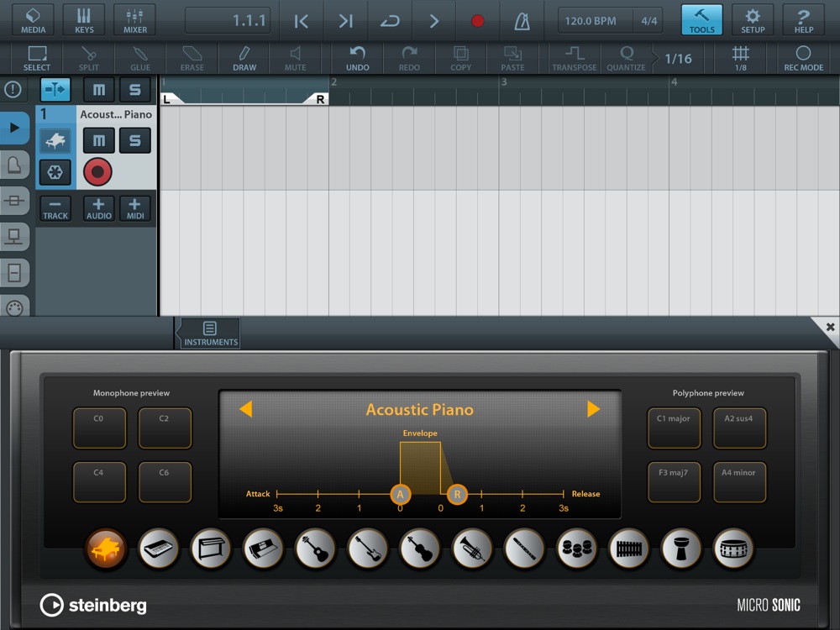The width and height of the screenshot is (840, 630).
Task: Add a new MIDI track
Action: tap(135, 208)
